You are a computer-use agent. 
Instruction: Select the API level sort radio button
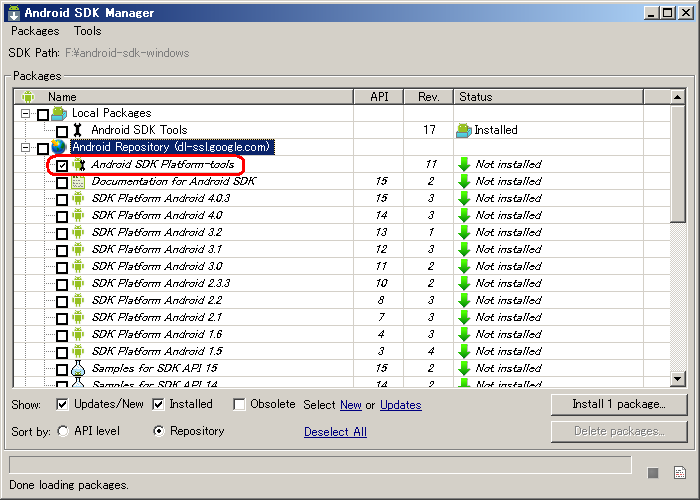click(x=63, y=431)
